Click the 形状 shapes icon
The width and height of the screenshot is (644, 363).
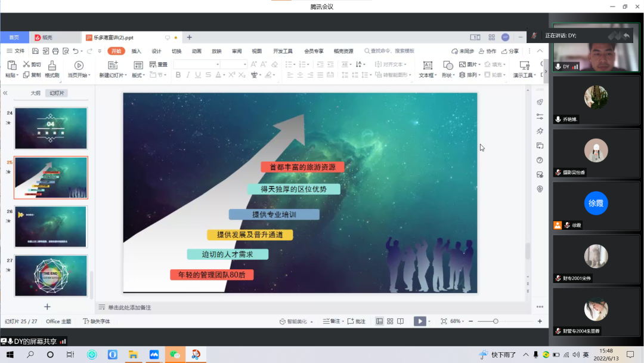pyautogui.click(x=447, y=65)
